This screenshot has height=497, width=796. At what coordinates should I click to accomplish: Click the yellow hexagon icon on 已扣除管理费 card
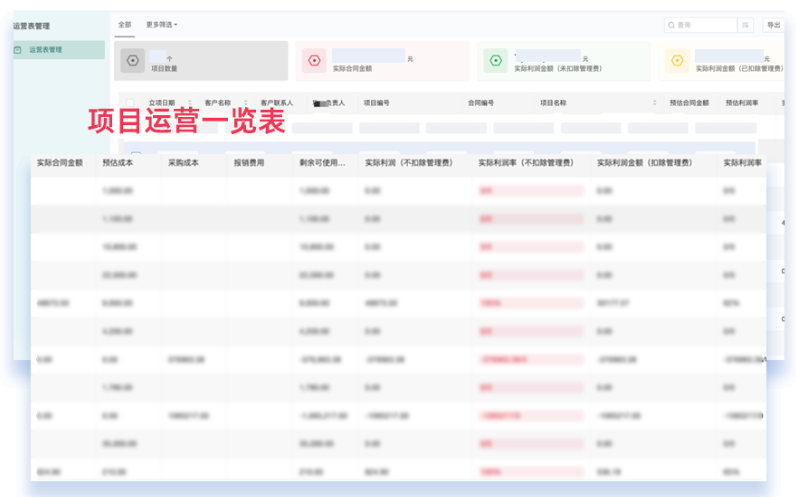pyautogui.click(x=677, y=60)
